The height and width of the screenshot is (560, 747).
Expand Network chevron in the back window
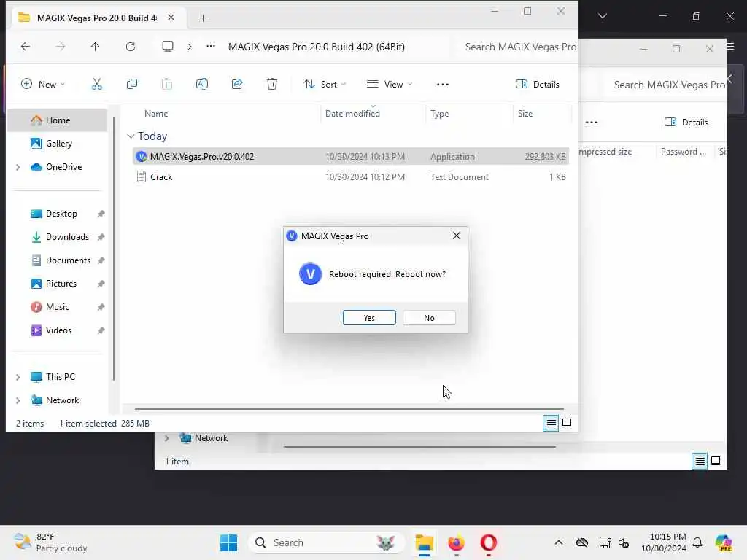tap(167, 438)
